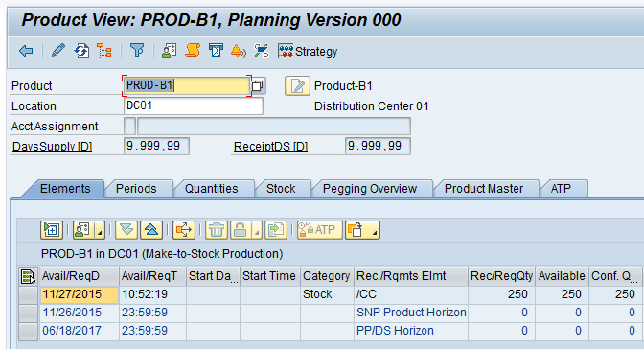Click into the Location input field
The width and height of the screenshot is (644, 349).
[x=193, y=106]
